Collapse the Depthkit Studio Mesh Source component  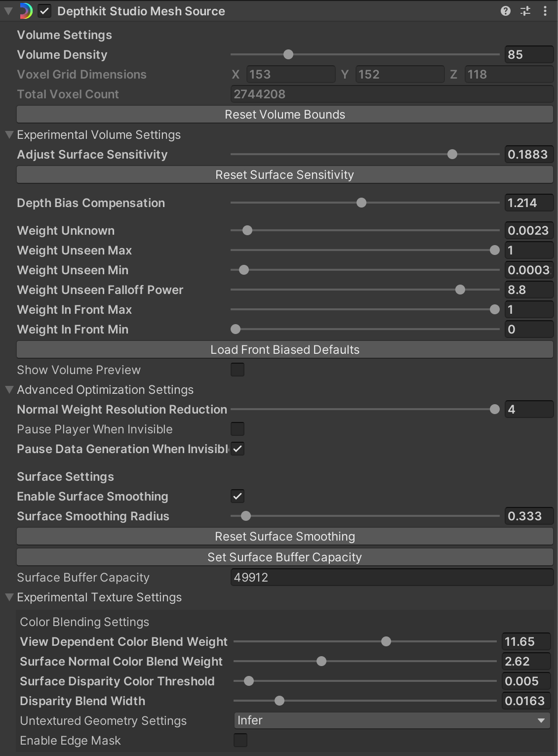click(x=8, y=11)
